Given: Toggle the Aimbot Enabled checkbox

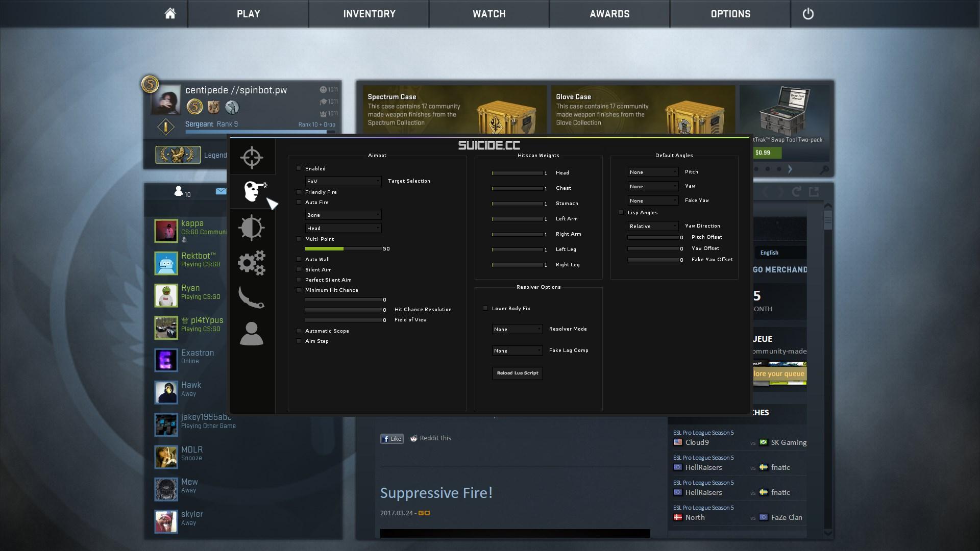Looking at the screenshot, I should click(299, 168).
